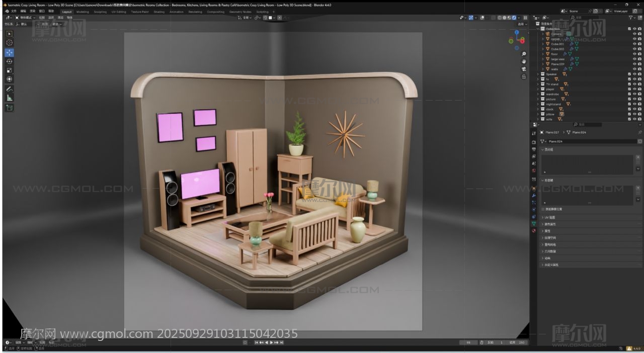Expand the sofa collection in outliner
The width and height of the screenshot is (644, 353).
(538, 119)
